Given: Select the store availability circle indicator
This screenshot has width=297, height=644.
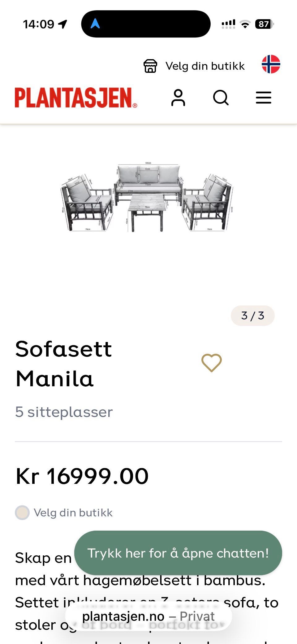Looking at the screenshot, I should [x=22, y=513].
